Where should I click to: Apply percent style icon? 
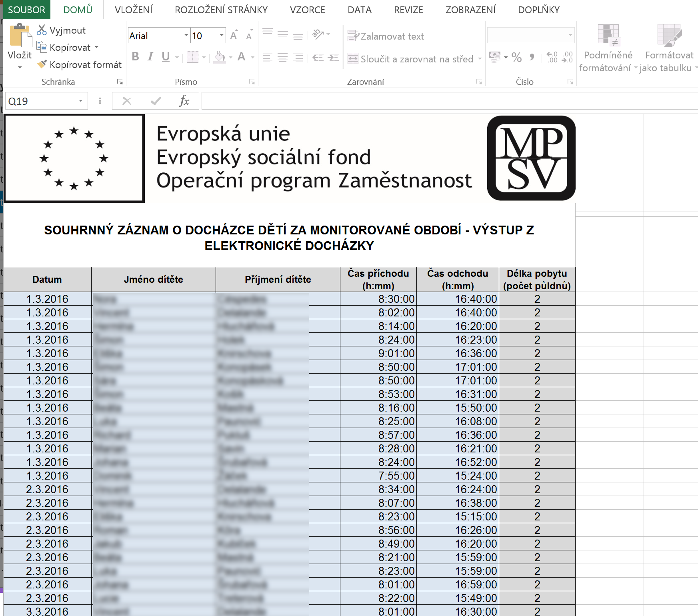tap(517, 57)
